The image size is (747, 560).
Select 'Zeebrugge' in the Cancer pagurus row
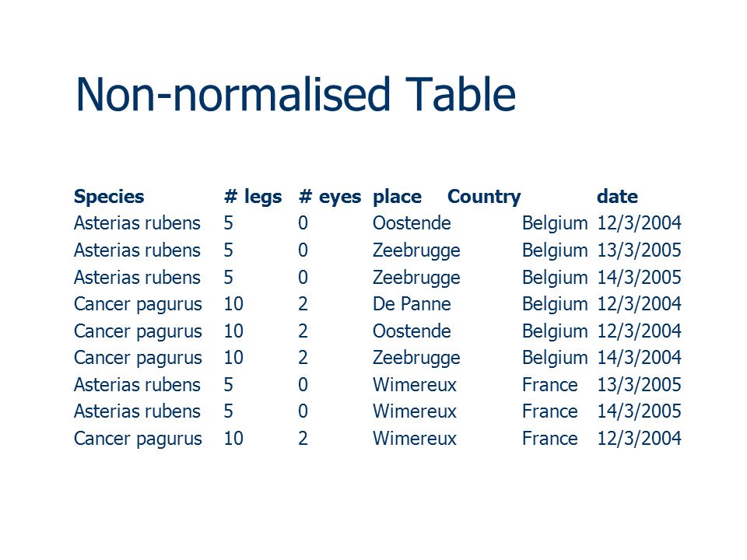pyautogui.click(x=416, y=359)
